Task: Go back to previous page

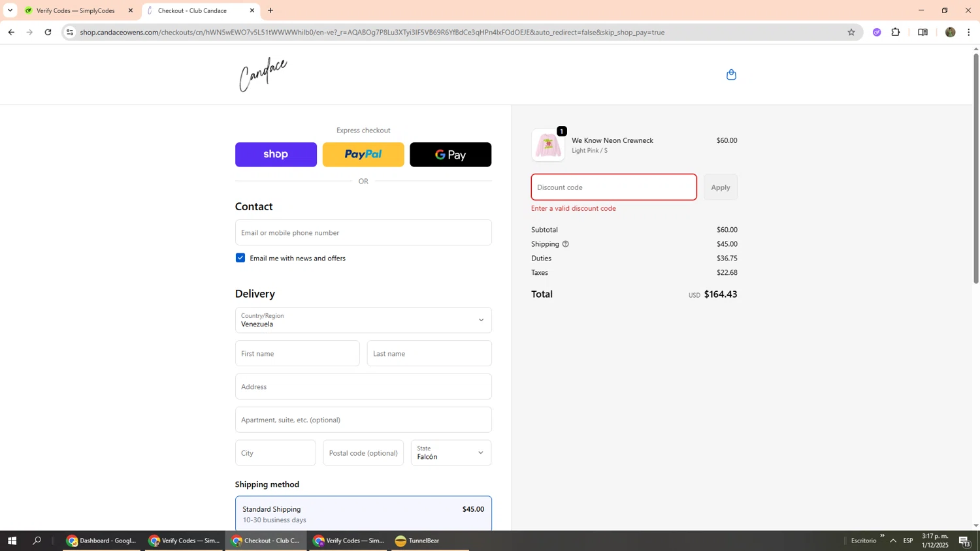Action: [11, 32]
